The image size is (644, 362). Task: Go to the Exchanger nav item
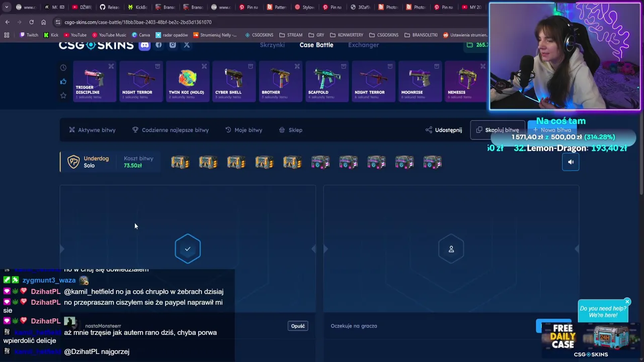pyautogui.click(x=363, y=45)
